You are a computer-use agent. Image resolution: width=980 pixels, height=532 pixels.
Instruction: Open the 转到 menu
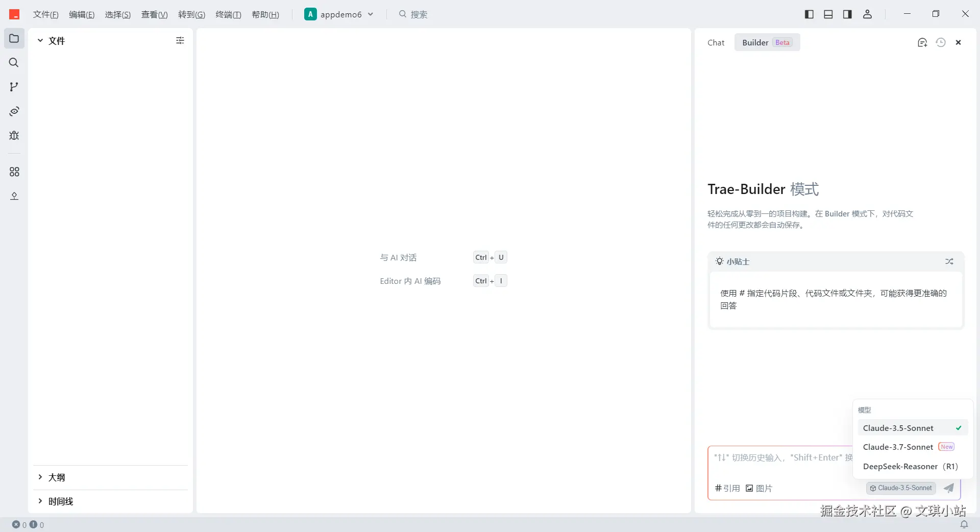pos(191,14)
